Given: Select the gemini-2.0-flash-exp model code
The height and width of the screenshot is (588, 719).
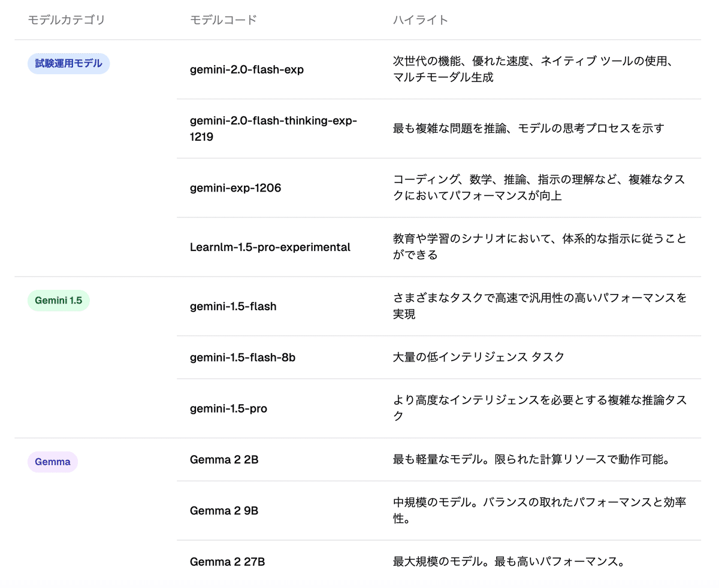Looking at the screenshot, I should pos(247,69).
